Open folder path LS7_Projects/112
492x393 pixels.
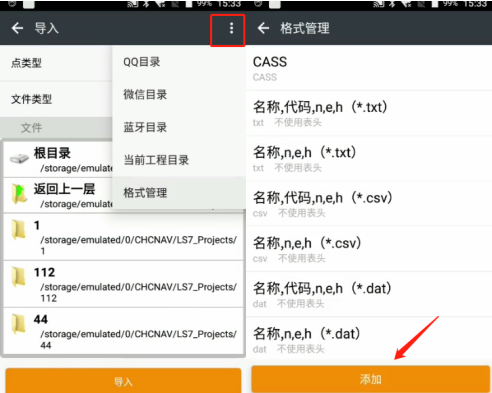click(124, 284)
